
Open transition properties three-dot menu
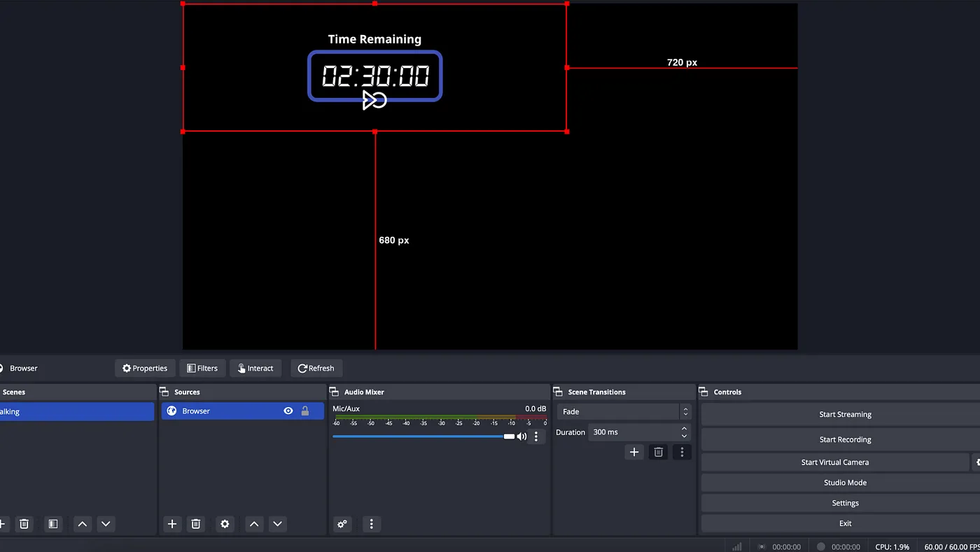coord(682,453)
